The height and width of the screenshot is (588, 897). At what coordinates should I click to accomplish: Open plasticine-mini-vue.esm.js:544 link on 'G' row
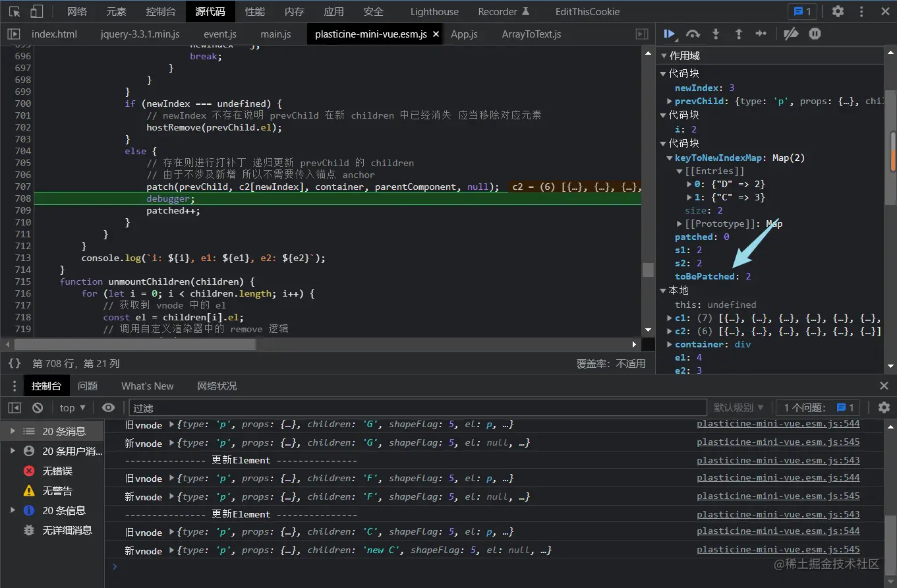click(778, 424)
